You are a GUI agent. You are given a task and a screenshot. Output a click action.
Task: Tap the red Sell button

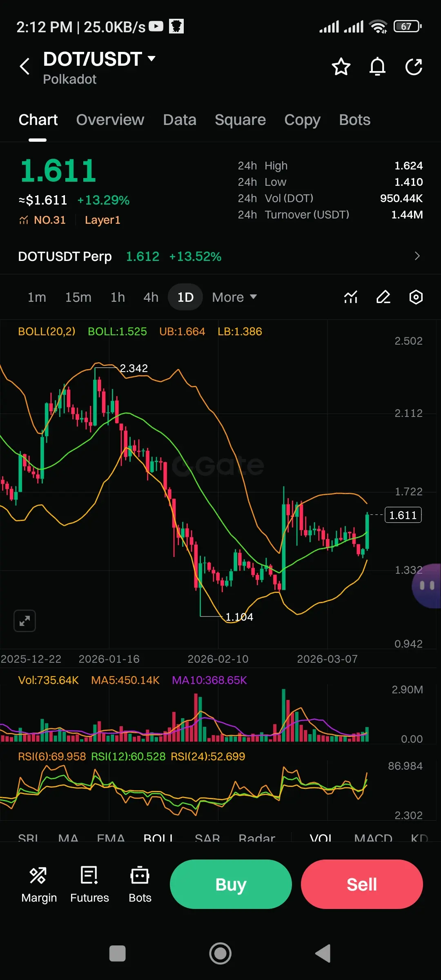pyautogui.click(x=362, y=884)
